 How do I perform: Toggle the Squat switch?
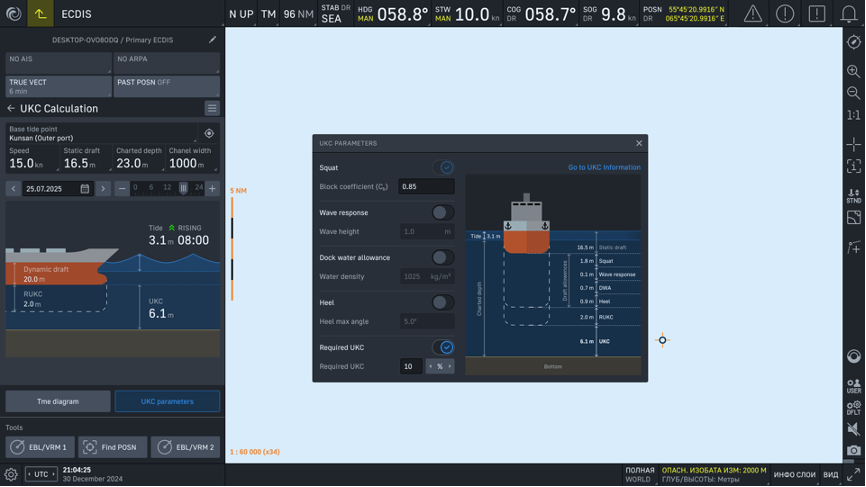[x=443, y=167]
